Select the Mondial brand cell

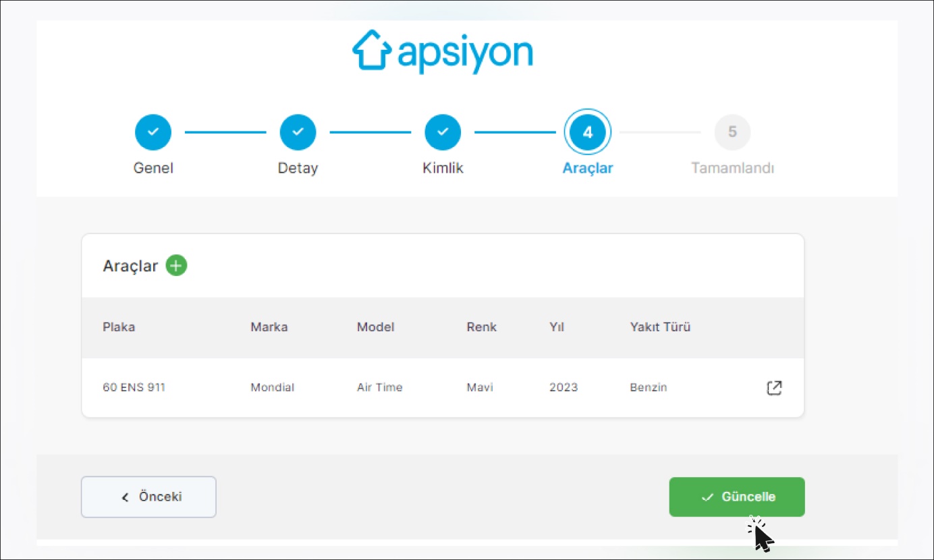[273, 388]
